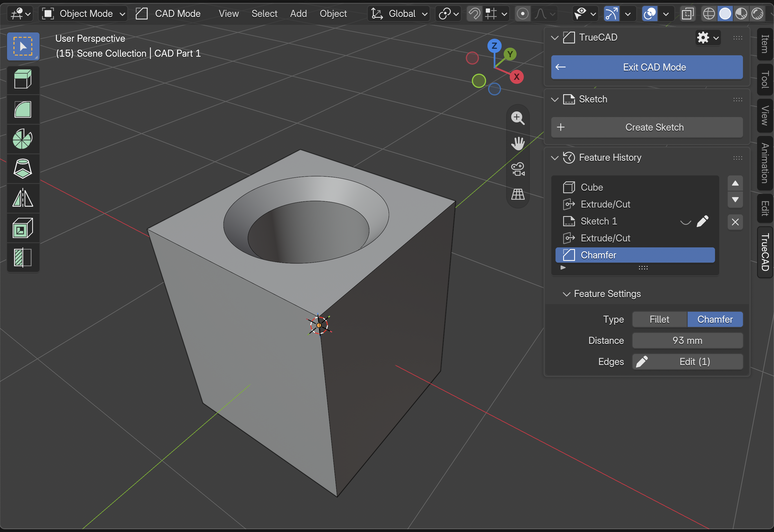Select the Cube feature in history

coord(635,188)
